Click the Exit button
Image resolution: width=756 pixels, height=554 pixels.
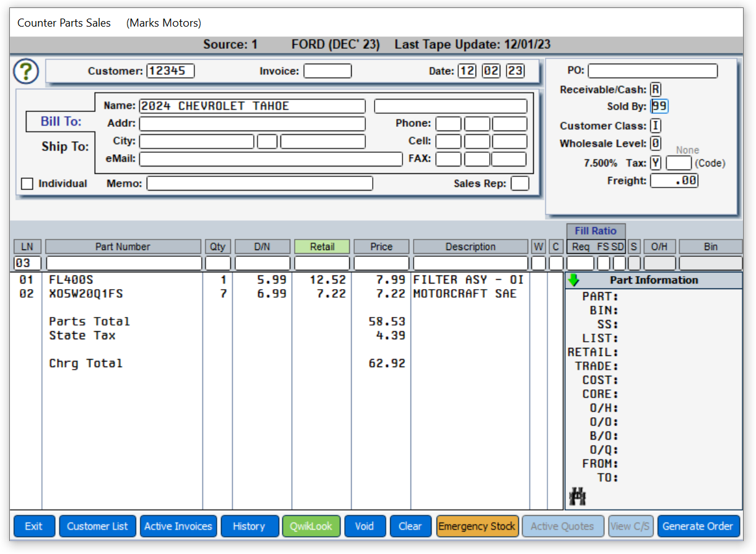click(34, 526)
